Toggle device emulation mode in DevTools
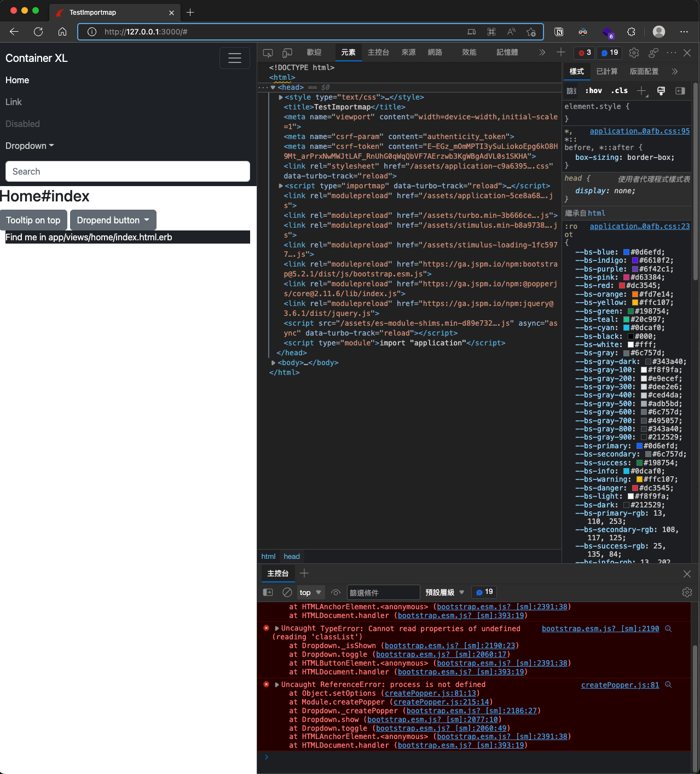Screen dimensions: 700x774 287,53
